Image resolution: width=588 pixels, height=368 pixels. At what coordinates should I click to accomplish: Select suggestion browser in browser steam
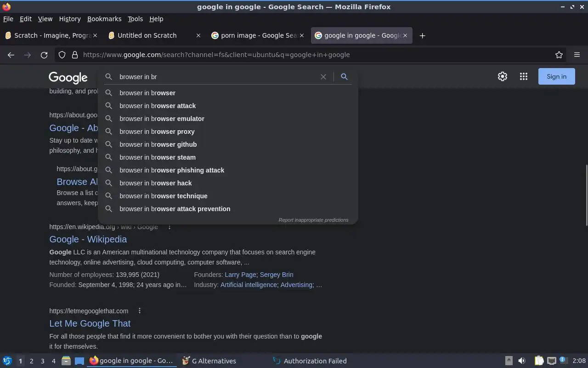pyautogui.click(x=228, y=157)
